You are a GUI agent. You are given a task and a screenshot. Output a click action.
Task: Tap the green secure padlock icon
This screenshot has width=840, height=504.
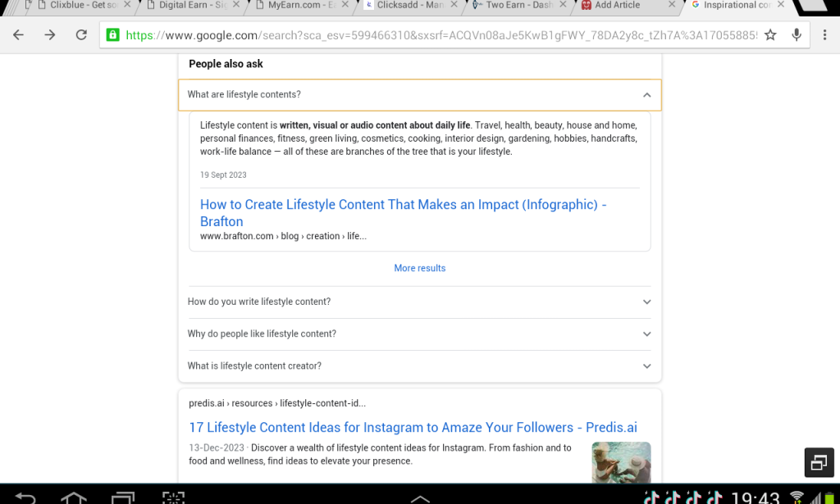pyautogui.click(x=112, y=35)
